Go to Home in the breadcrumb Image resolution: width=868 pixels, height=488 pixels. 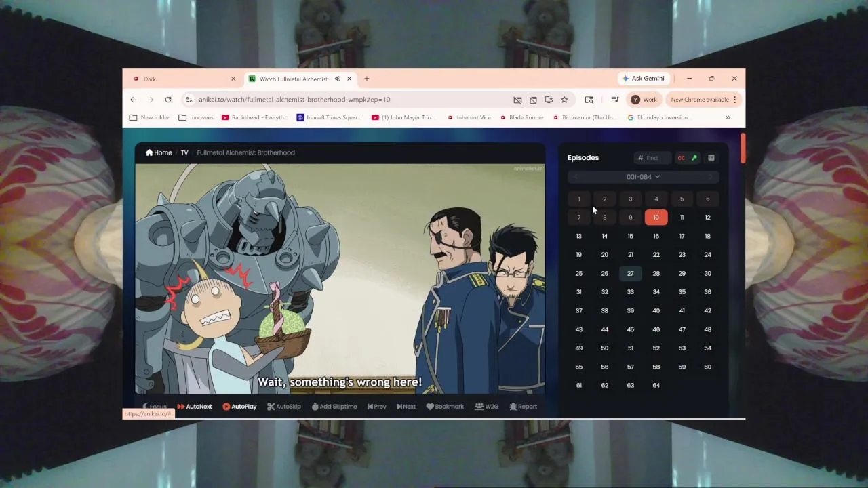(159, 152)
